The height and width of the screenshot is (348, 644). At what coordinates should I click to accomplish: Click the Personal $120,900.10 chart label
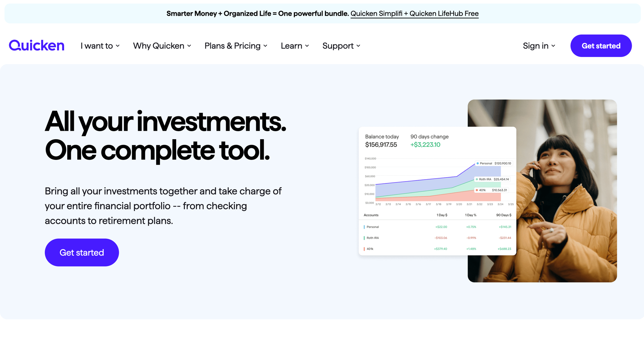[x=494, y=163]
